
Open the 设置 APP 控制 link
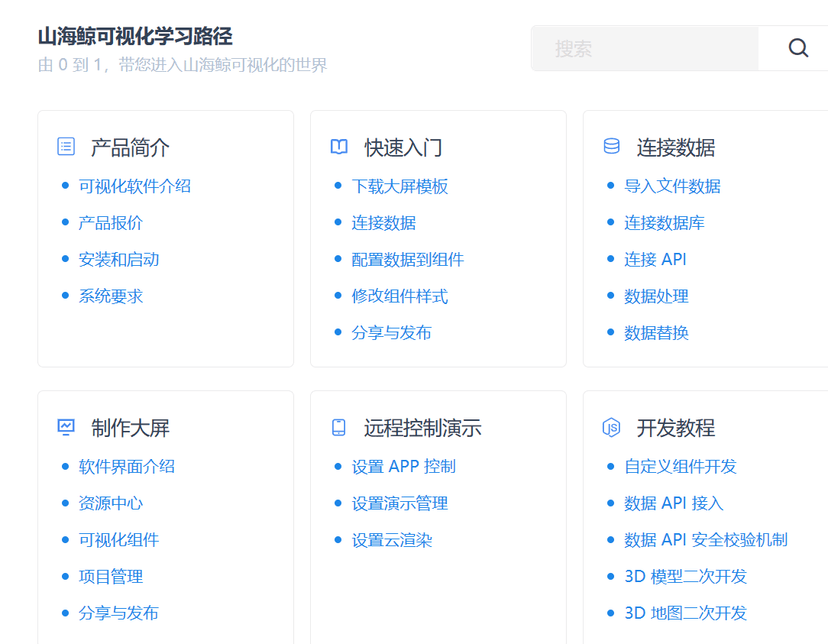coord(404,466)
